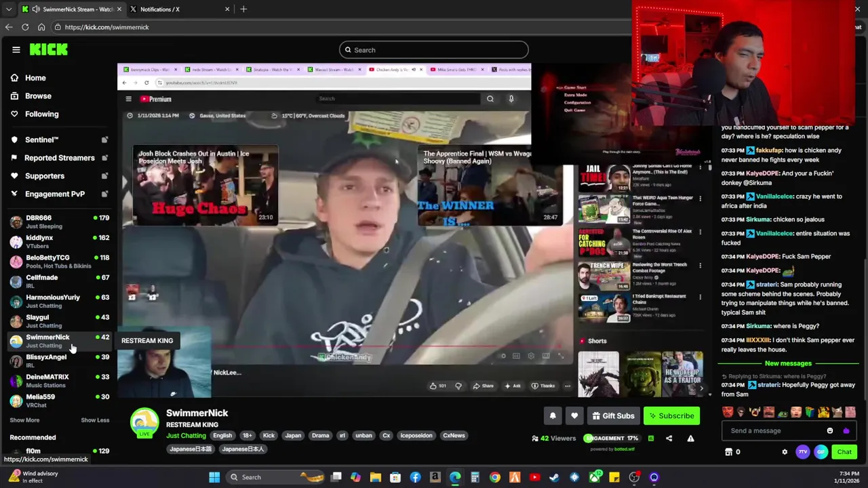This screenshot has width=868, height=488.
Task: Click the KICK logo
Action: coord(49,49)
